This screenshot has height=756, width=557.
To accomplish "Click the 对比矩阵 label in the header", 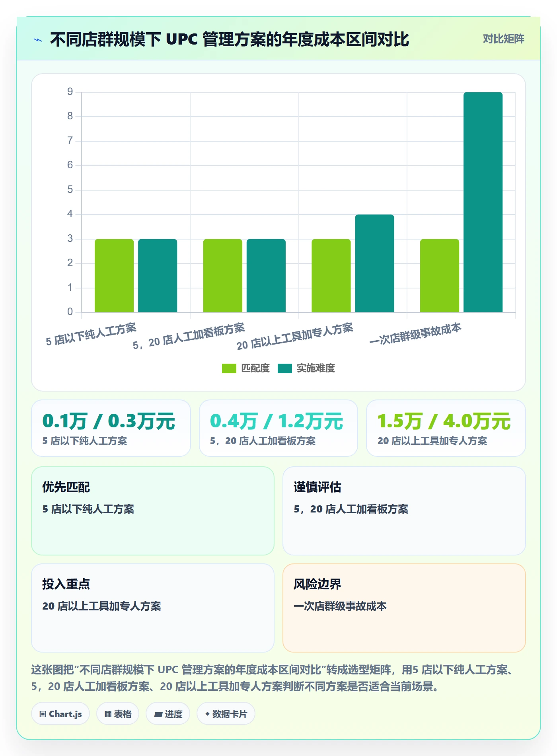I will coord(503,39).
